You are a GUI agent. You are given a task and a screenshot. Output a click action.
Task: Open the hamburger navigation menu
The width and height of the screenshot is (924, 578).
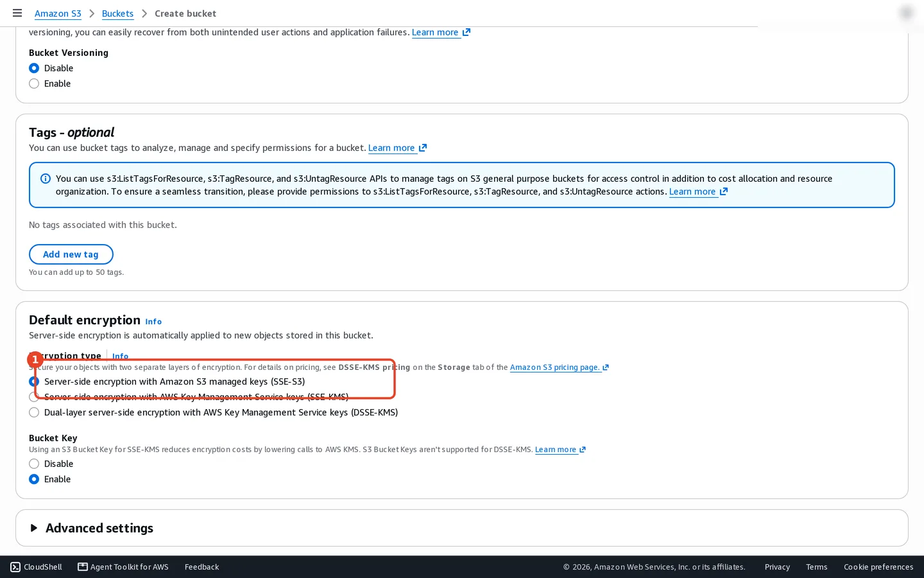pos(17,13)
